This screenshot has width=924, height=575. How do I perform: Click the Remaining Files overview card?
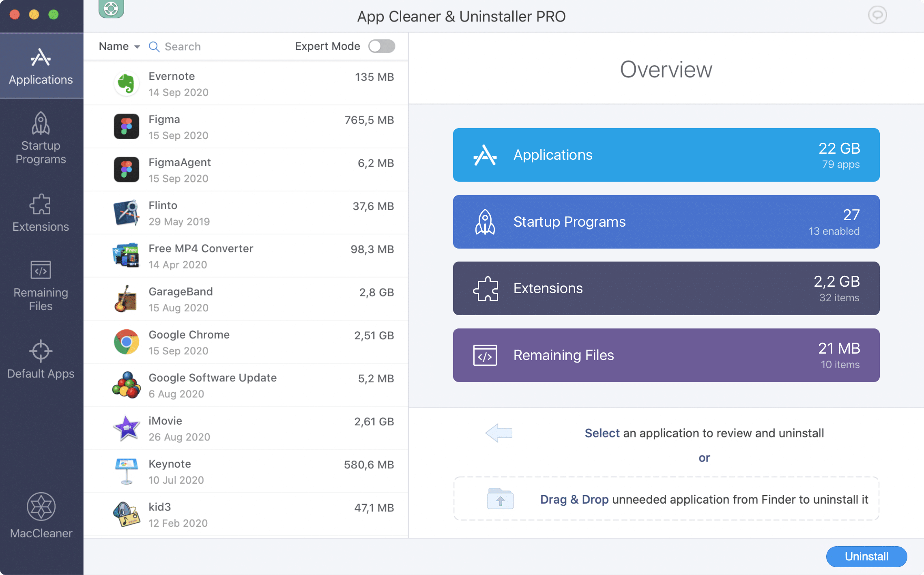[x=666, y=354]
